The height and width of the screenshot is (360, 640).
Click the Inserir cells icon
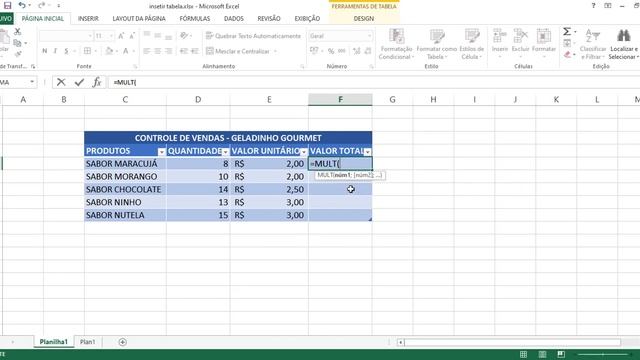(x=500, y=41)
